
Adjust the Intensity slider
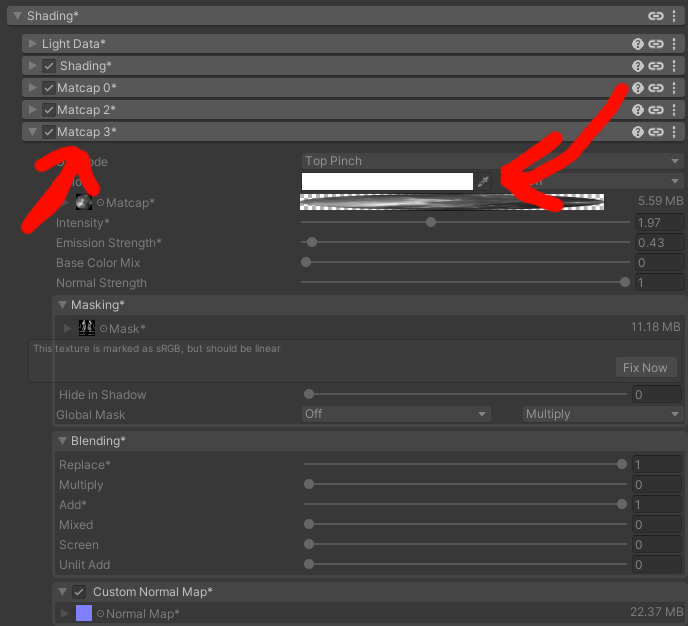tap(465, 222)
